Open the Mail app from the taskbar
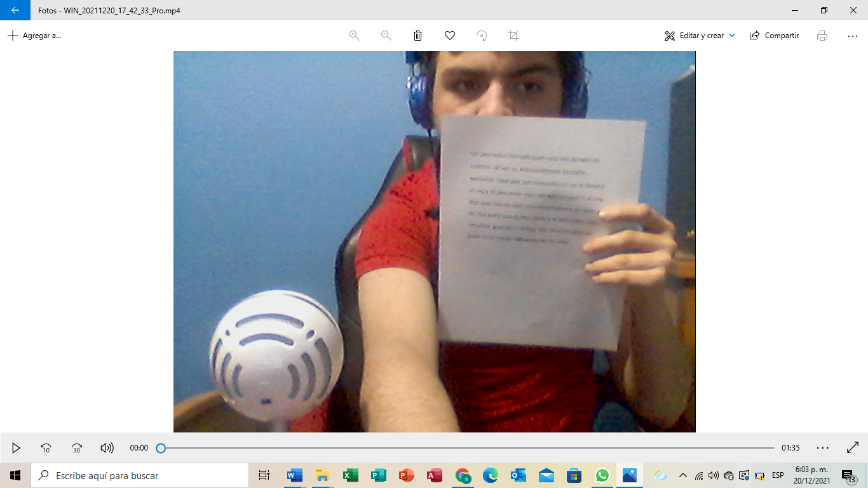Image resolution: width=868 pixels, height=488 pixels. click(x=546, y=475)
